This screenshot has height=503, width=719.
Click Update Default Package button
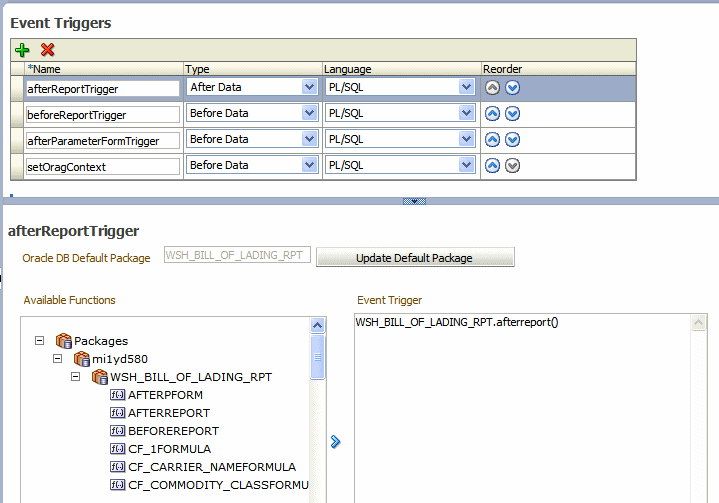click(x=415, y=257)
